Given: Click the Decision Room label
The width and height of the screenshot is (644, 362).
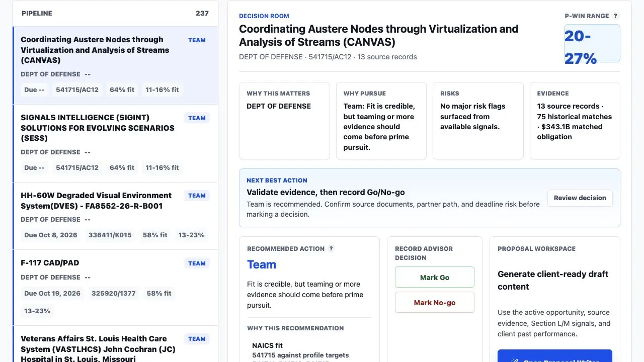Looking at the screenshot, I should pos(264,16).
